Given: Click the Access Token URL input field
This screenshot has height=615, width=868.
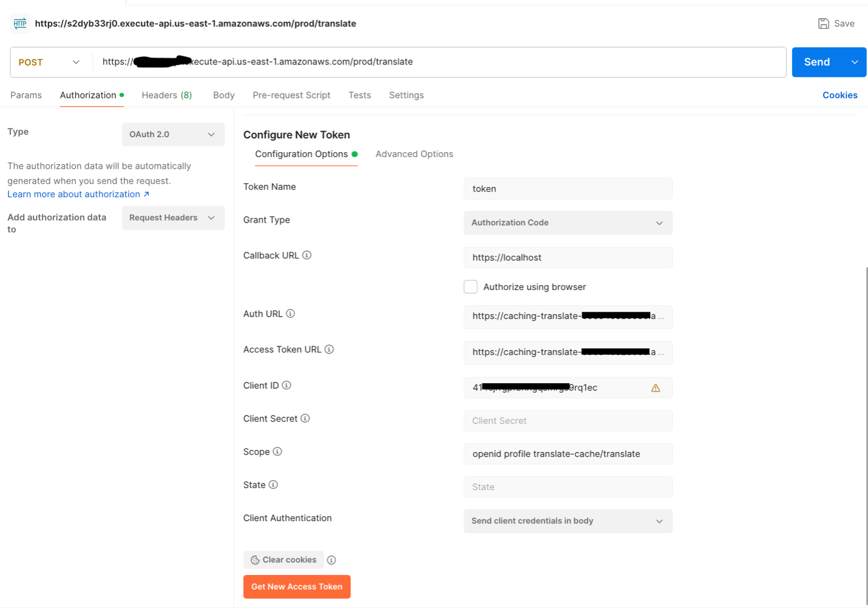Looking at the screenshot, I should tap(568, 352).
